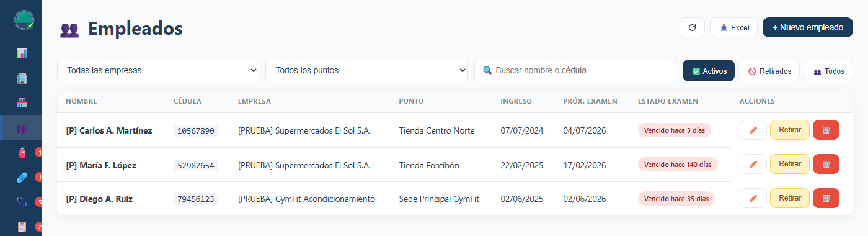Click cédula 52987654

click(196, 165)
